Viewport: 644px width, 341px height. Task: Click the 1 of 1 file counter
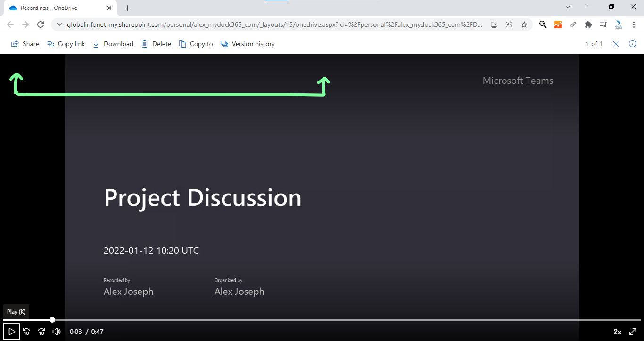pyautogui.click(x=594, y=44)
